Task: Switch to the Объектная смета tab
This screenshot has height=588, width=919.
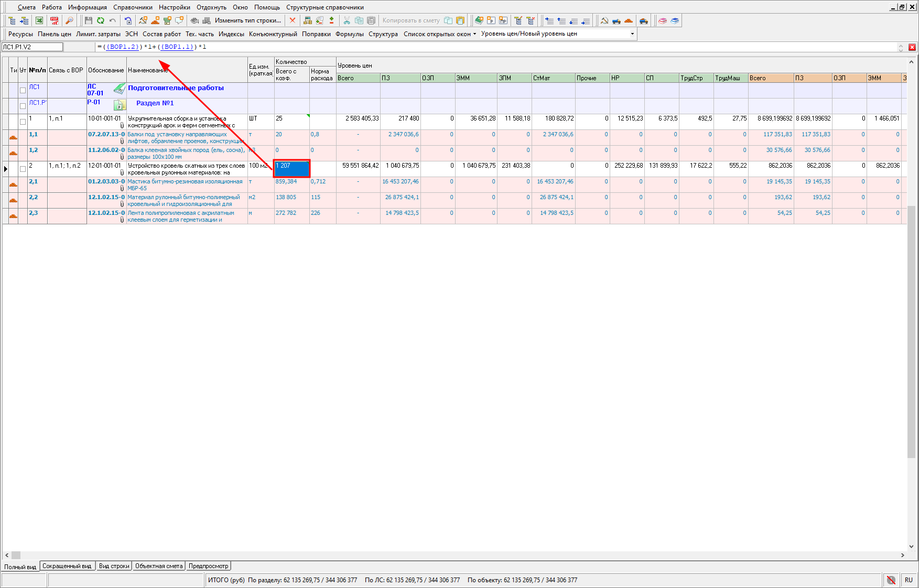Action: (159, 566)
